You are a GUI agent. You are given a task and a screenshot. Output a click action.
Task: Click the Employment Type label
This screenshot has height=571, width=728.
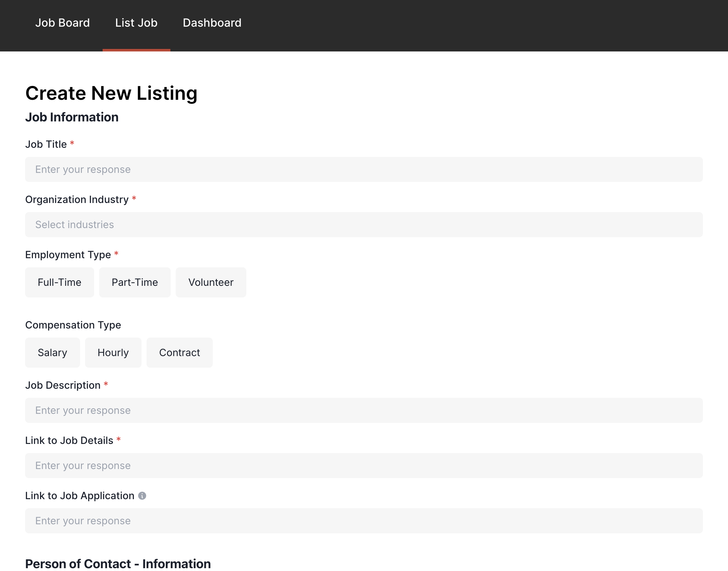[68, 255]
